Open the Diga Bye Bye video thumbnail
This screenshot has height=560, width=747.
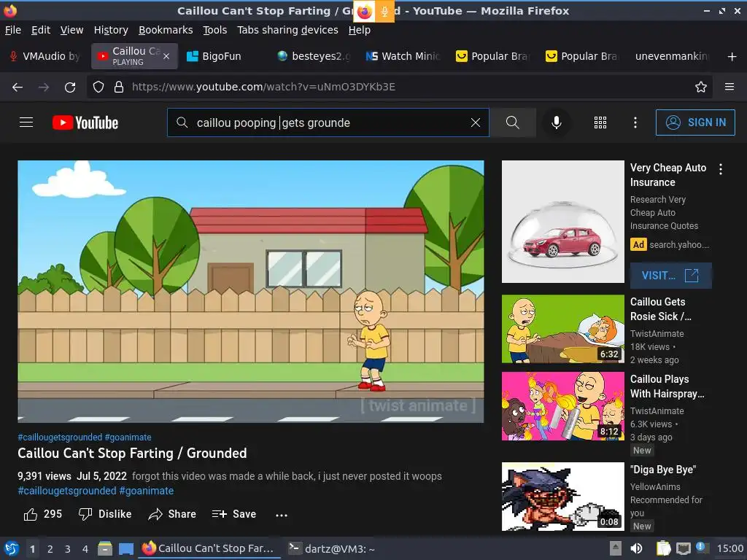pos(562,497)
